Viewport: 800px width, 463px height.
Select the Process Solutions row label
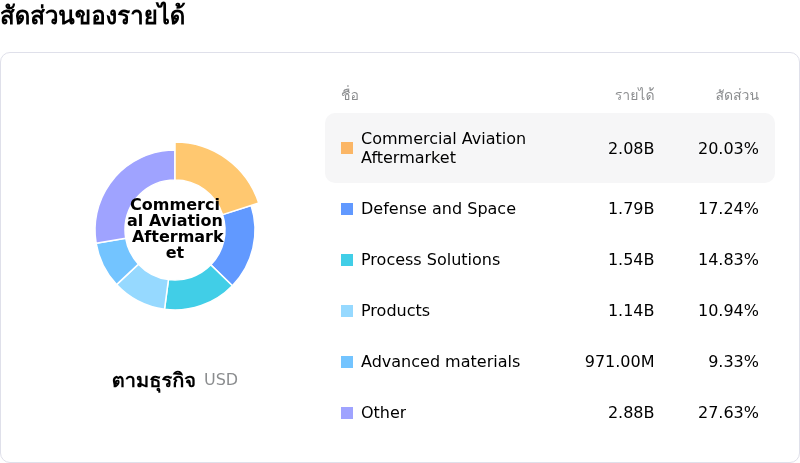coord(430,260)
